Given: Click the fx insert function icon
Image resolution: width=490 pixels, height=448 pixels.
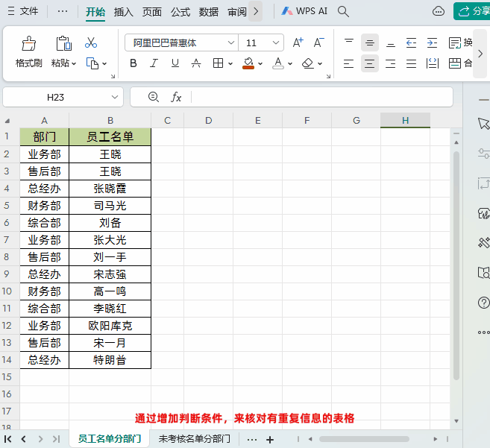Looking at the screenshot, I should (176, 97).
